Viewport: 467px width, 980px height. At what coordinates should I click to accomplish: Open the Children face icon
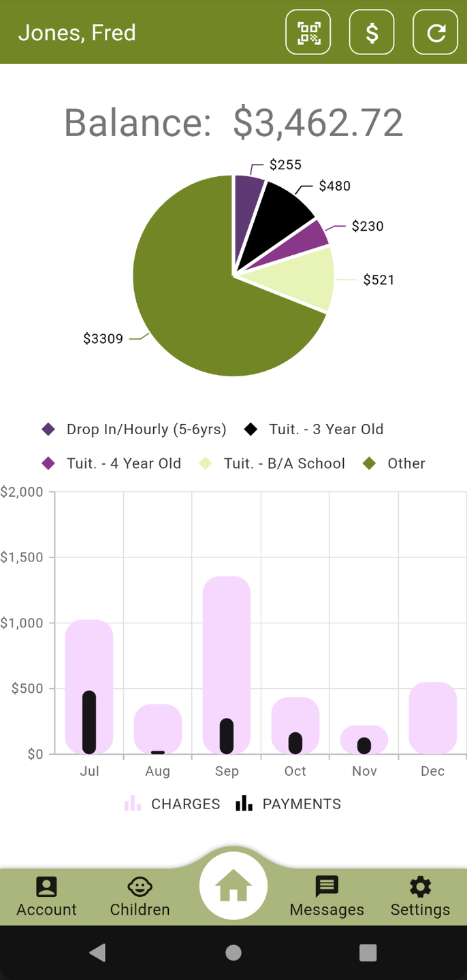tap(140, 886)
